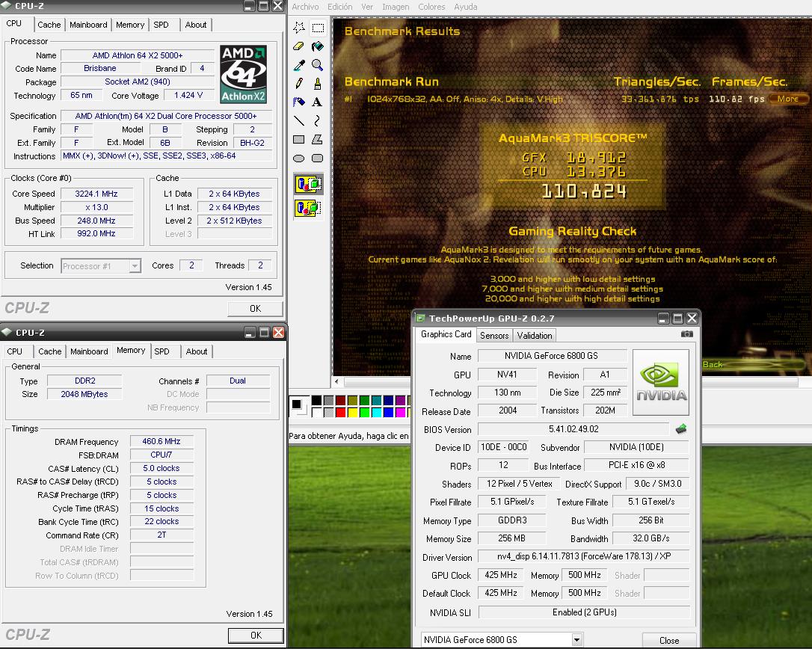The height and width of the screenshot is (649, 812).
Task: Click the NVIDIA SLI Enabled (2 GPUs) field
Action: coord(584,612)
